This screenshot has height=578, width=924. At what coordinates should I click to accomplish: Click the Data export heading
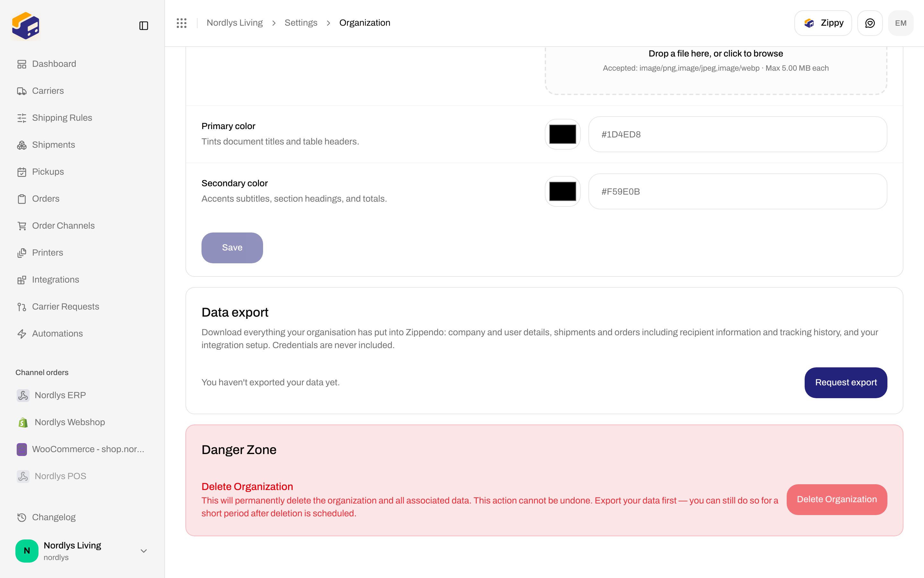[x=235, y=312]
